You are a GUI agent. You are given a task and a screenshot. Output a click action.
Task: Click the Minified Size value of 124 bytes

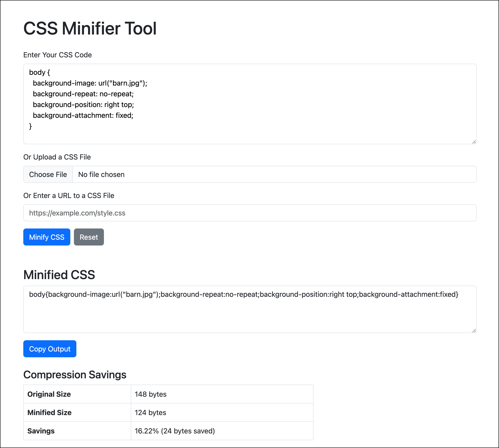150,412
